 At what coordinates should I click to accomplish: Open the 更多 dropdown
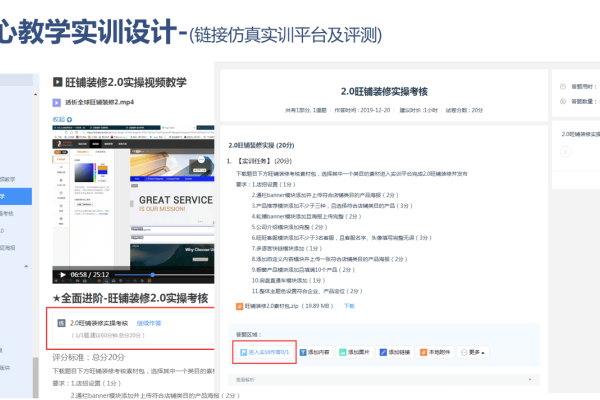click(x=473, y=352)
